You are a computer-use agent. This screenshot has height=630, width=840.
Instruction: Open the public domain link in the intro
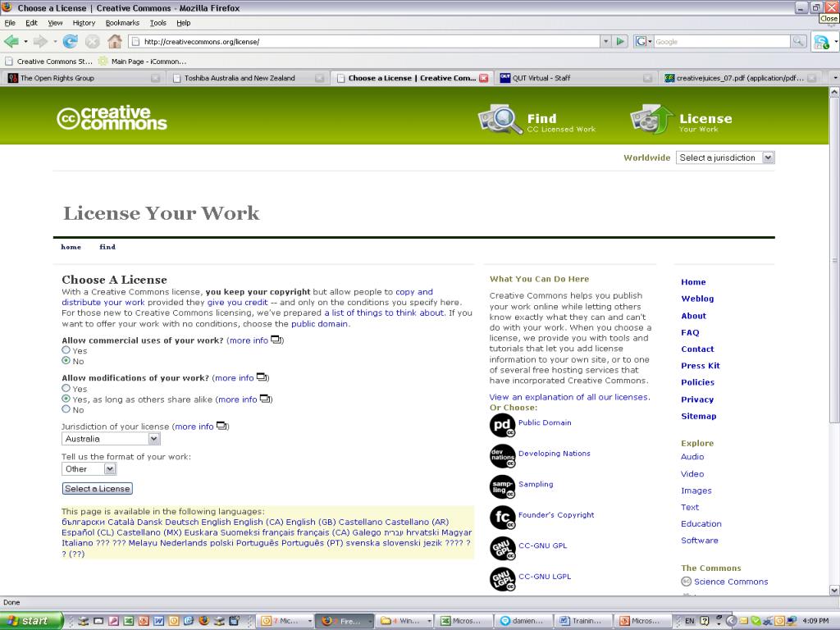(x=319, y=323)
